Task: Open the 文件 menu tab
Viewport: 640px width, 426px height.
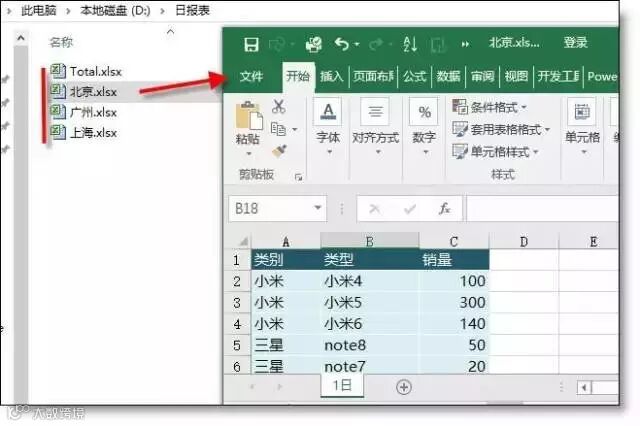Action: pyautogui.click(x=251, y=76)
